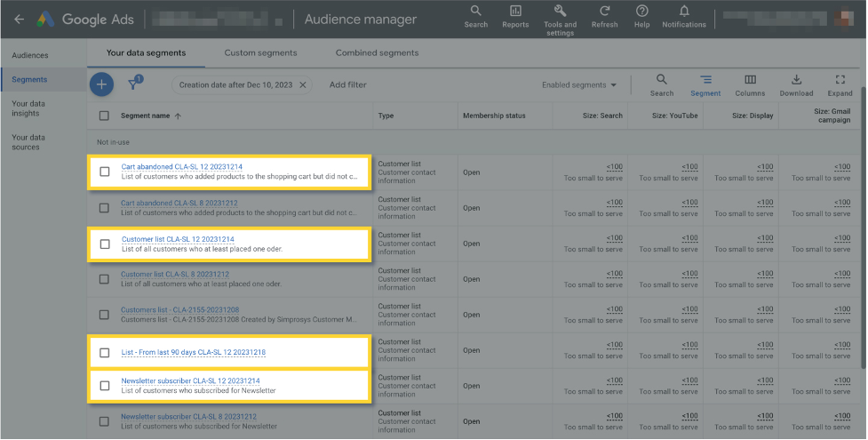The image size is (868, 440).
Task: Check Customer list CLA-SL 8 20231212 row
Action: pyautogui.click(x=104, y=279)
